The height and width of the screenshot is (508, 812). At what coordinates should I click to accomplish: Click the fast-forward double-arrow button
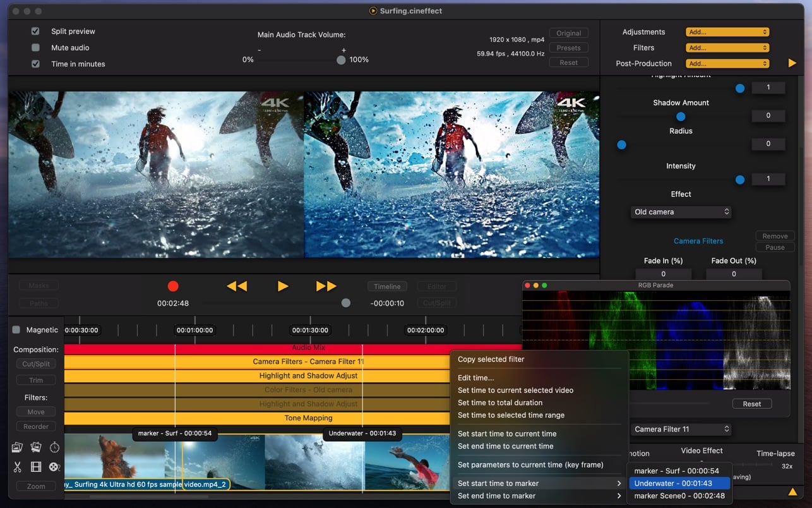point(326,286)
